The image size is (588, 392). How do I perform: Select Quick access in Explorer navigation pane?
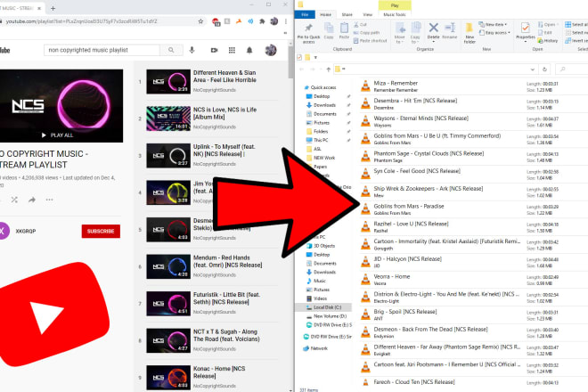320,87
